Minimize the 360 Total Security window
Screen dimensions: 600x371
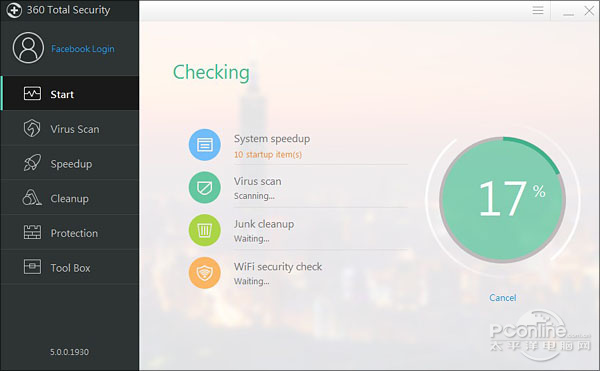pos(568,14)
